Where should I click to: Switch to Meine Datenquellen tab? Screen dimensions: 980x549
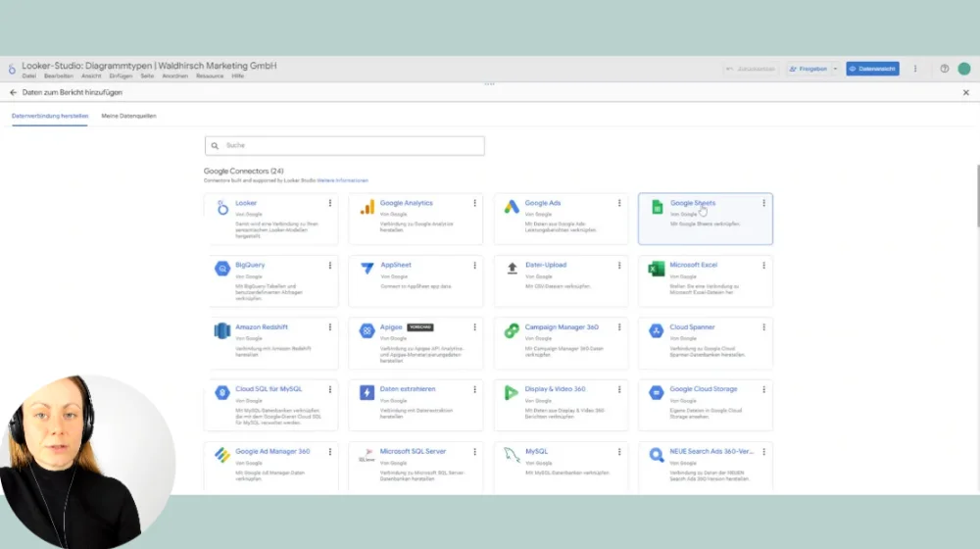(x=128, y=116)
